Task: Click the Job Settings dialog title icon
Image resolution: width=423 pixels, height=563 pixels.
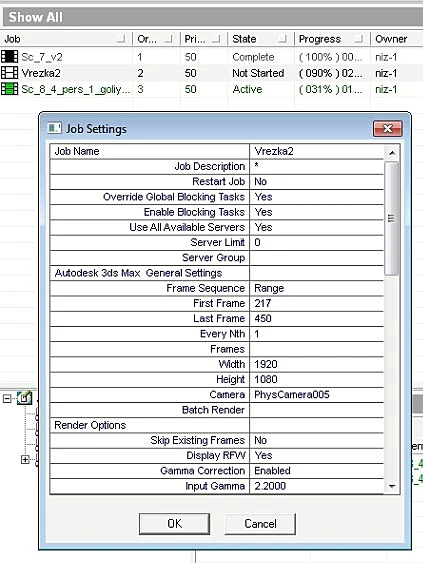Action: point(54,128)
